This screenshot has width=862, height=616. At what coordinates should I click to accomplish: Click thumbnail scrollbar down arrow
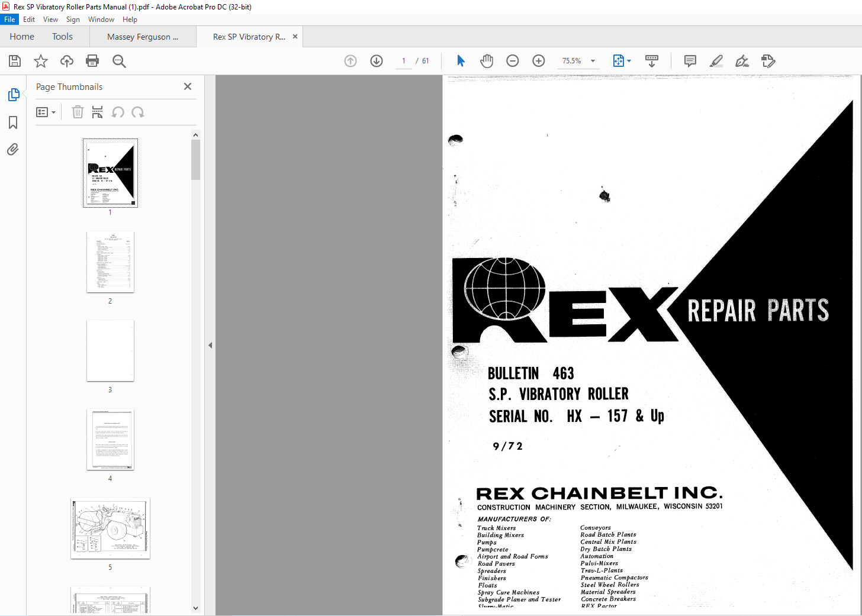195,608
